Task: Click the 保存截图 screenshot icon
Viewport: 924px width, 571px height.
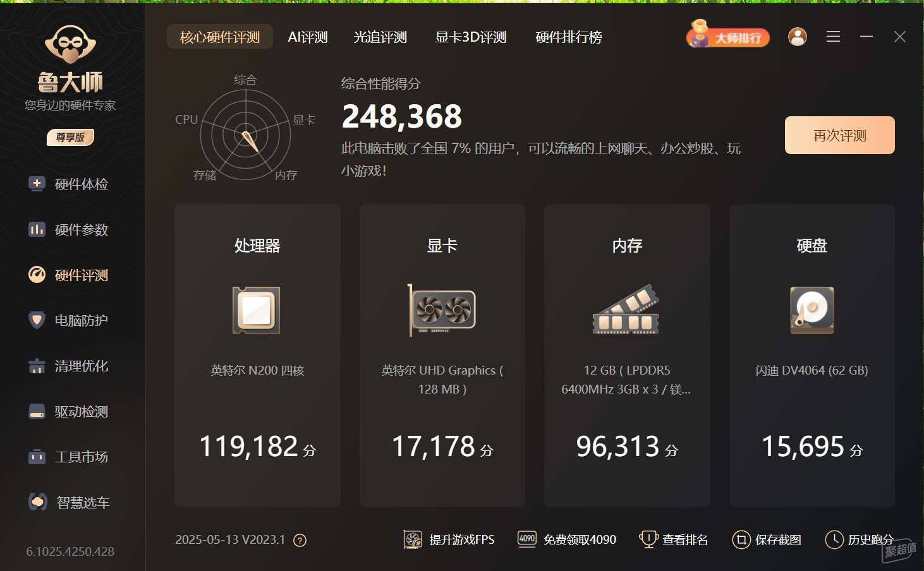Action: point(741,539)
